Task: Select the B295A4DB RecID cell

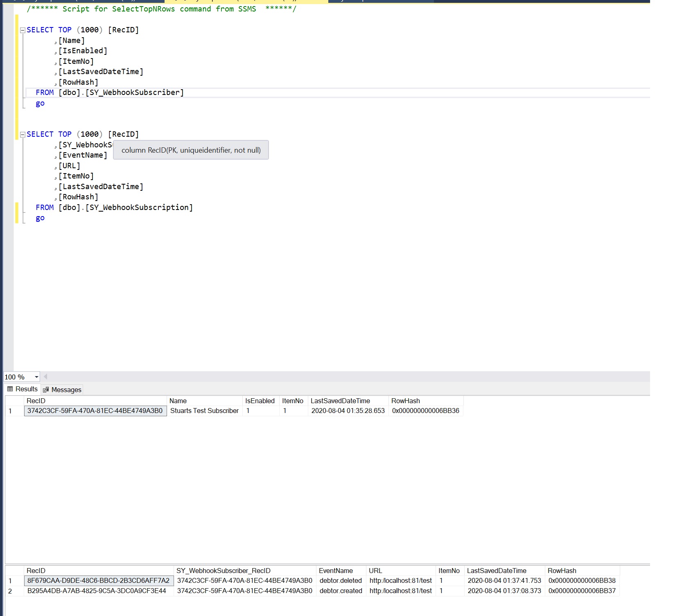Action: point(97,591)
